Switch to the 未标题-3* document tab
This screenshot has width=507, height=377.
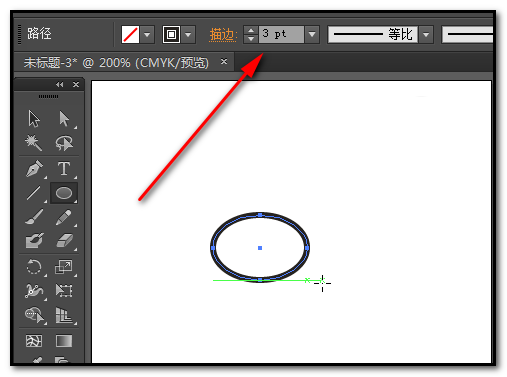pos(116,62)
